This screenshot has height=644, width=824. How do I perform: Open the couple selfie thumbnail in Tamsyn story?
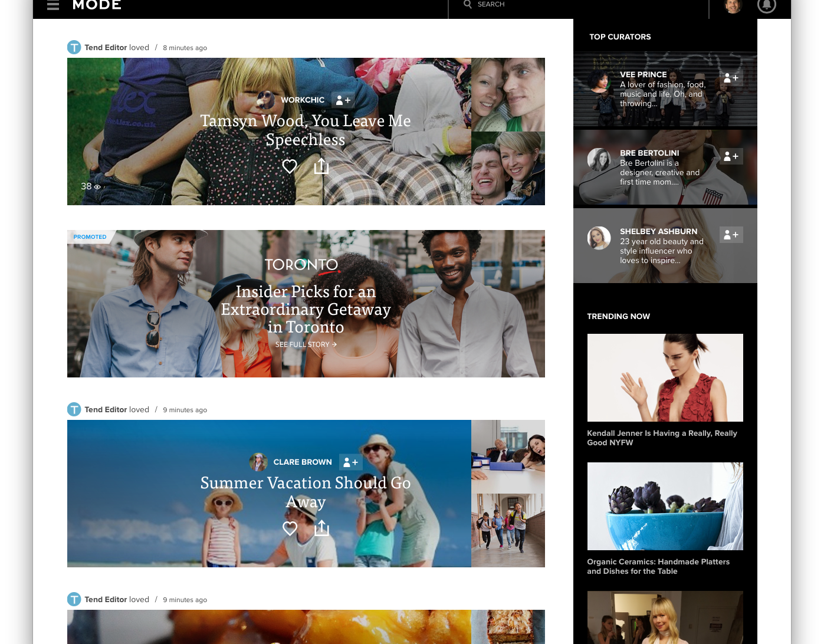(508, 94)
